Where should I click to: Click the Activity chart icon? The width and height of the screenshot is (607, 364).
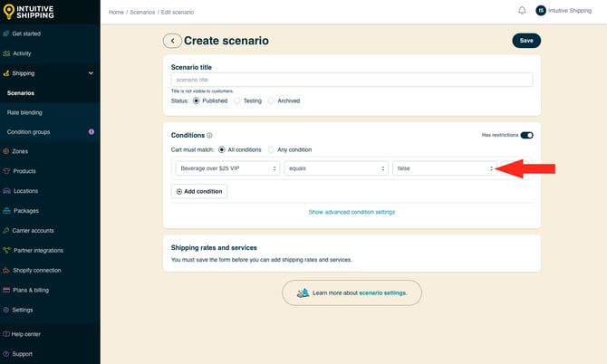(6, 53)
